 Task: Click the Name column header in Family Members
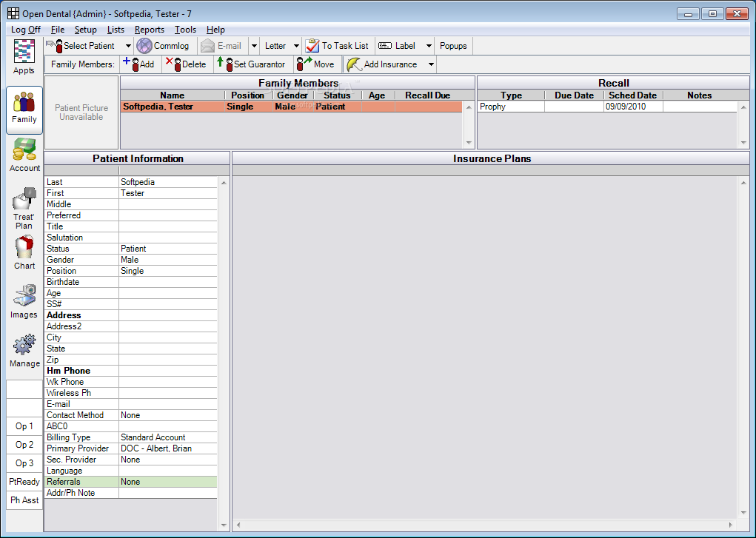click(172, 95)
